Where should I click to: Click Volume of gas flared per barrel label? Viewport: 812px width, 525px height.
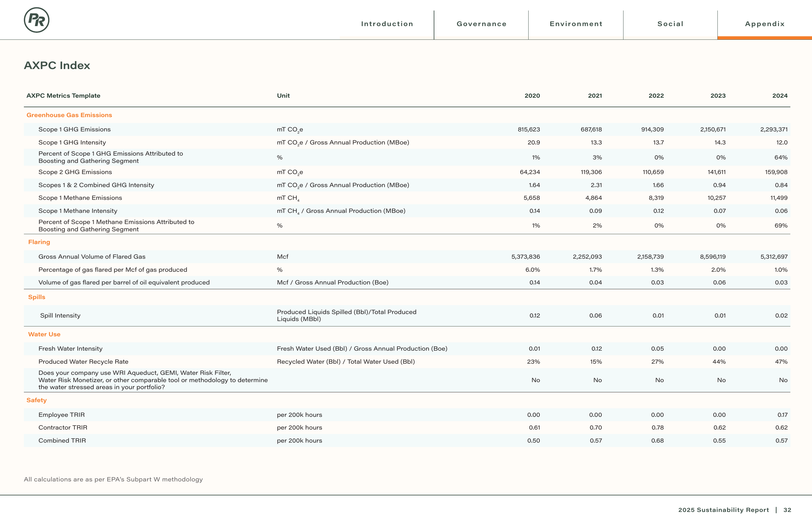[124, 283]
